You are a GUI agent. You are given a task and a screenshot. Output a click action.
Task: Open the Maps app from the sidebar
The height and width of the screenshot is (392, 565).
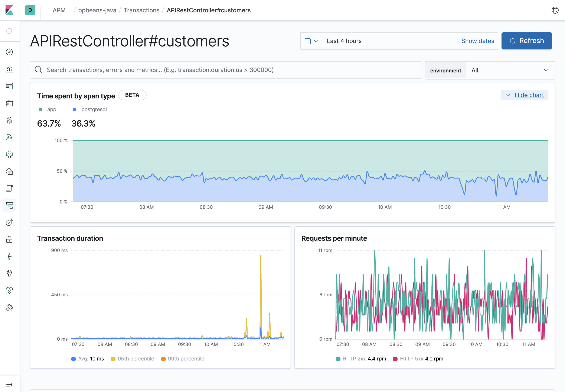coord(9,120)
